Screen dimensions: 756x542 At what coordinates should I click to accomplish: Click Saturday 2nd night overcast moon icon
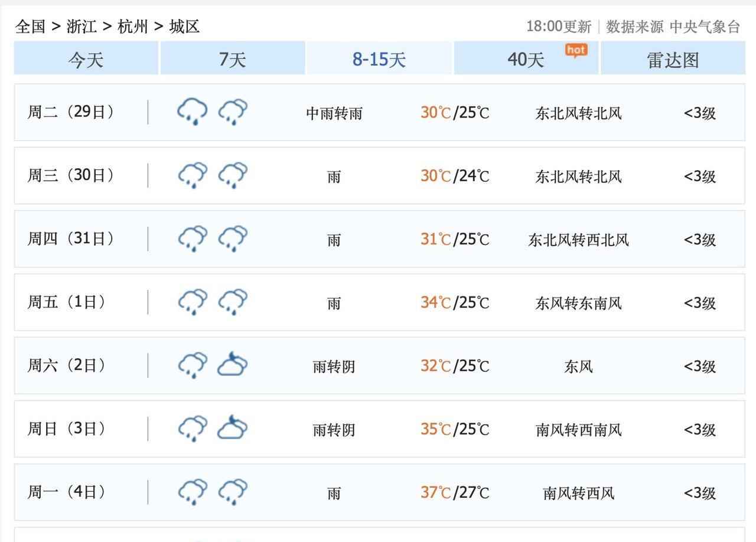(x=233, y=365)
